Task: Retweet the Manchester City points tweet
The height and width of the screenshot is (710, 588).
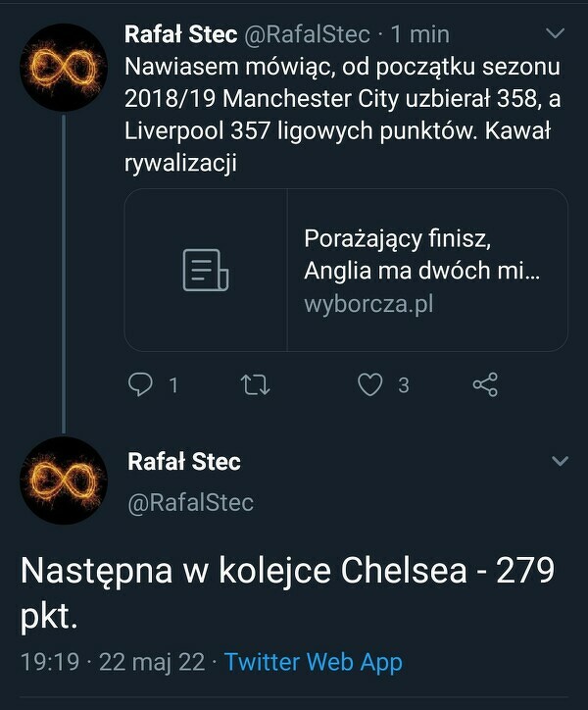Action: pyautogui.click(x=255, y=385)
